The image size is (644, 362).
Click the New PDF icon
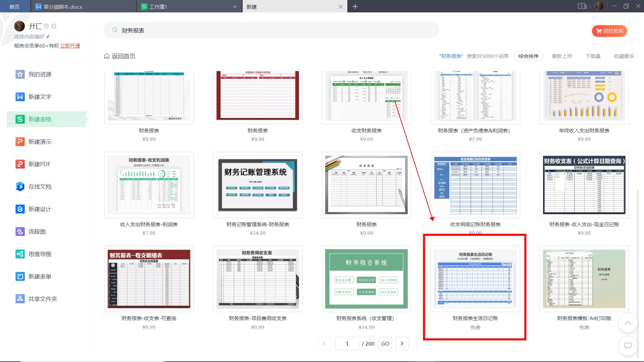point(20,164)
